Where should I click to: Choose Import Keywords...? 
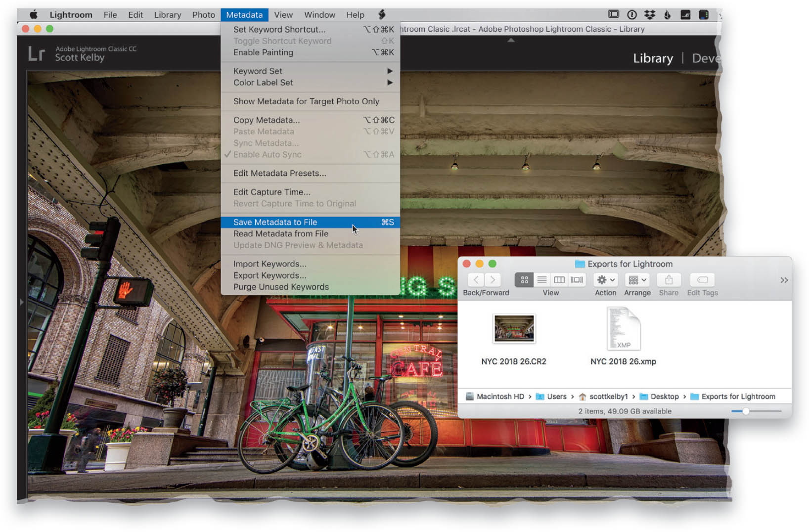coord(311,264)
